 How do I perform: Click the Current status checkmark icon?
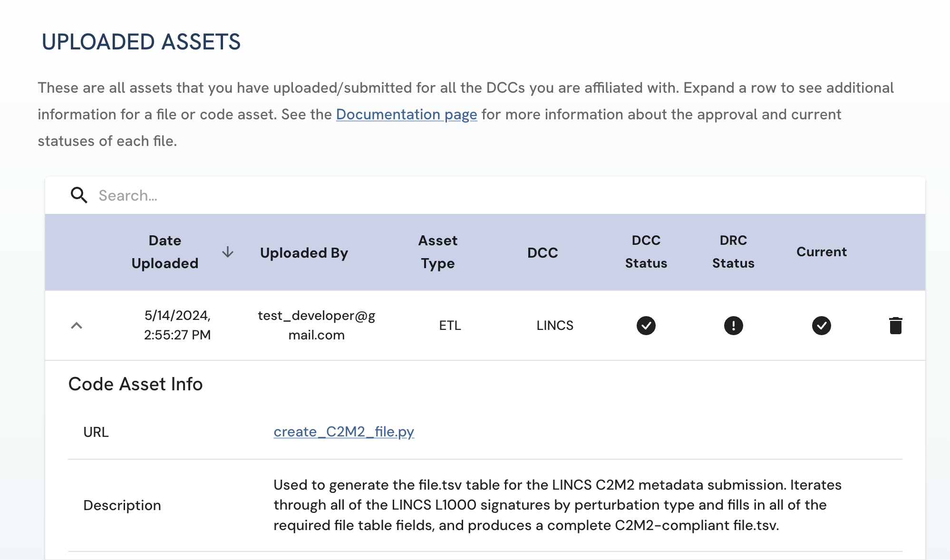click(x=821, y=326)
